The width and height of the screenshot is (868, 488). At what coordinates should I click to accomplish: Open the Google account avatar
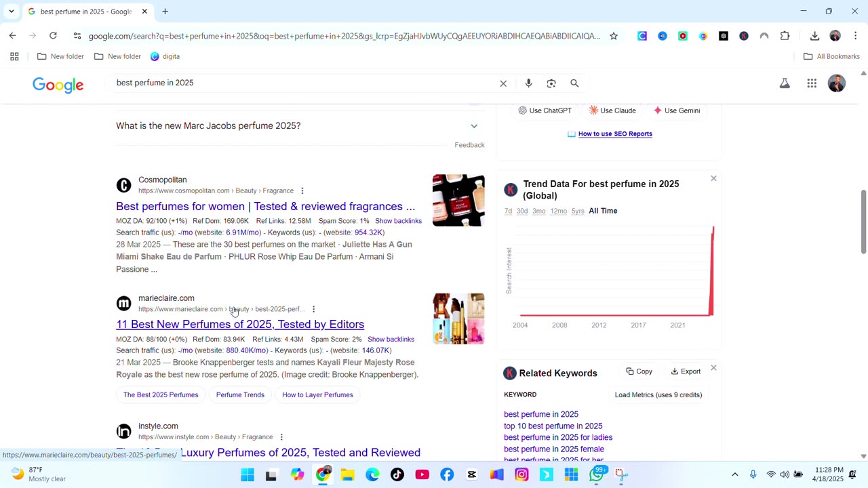(x=837, y=83)
